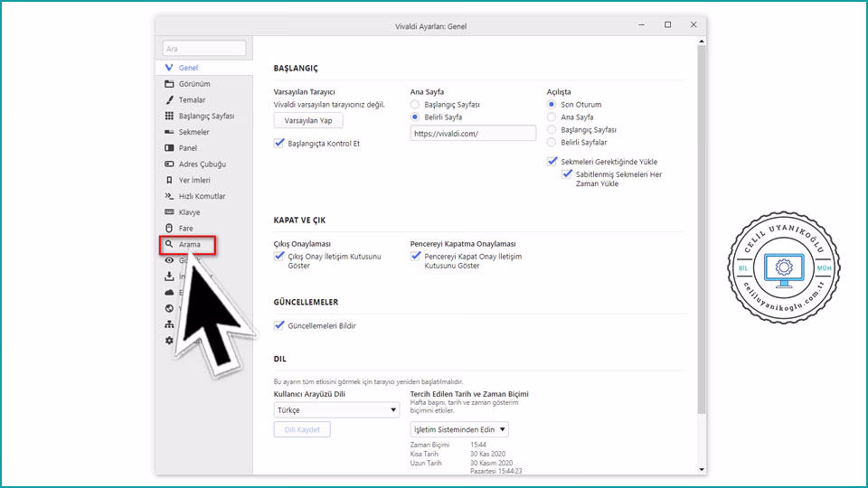Open Panel settings icon in sidebar

coord(169,148)
